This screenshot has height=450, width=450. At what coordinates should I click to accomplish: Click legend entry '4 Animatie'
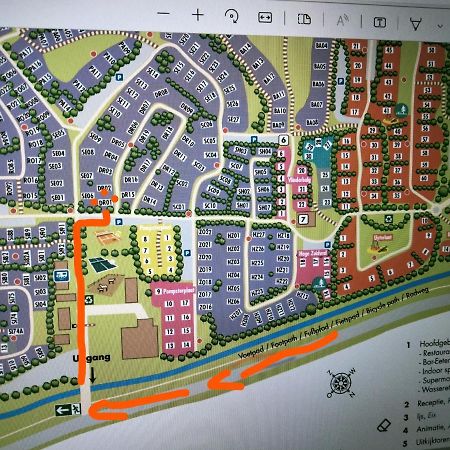[426, 429]
